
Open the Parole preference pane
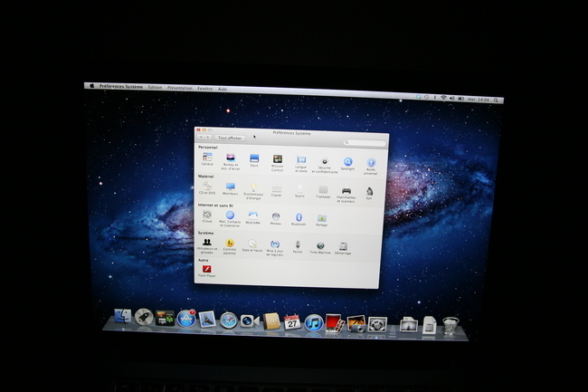tap(298, 247)
